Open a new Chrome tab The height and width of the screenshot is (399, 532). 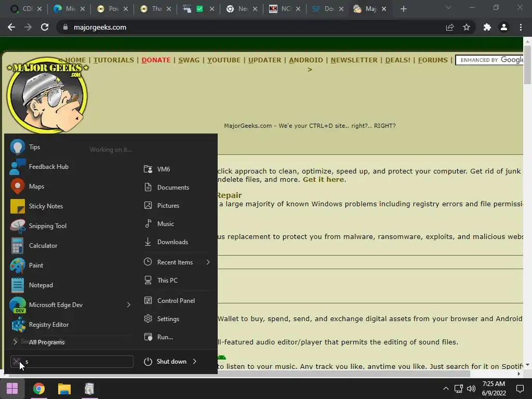point(403,9)
